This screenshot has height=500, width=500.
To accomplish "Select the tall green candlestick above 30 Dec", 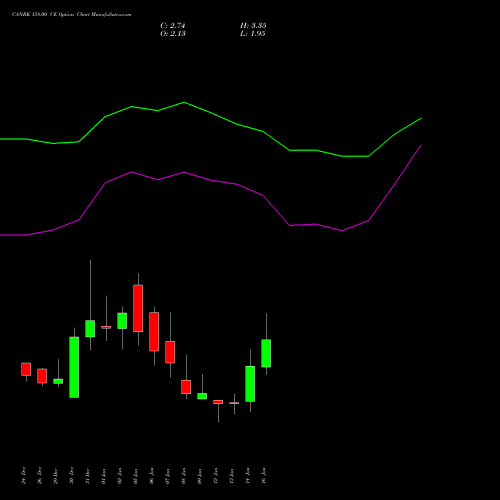I will pyautogui.click(x=74, y=367).
